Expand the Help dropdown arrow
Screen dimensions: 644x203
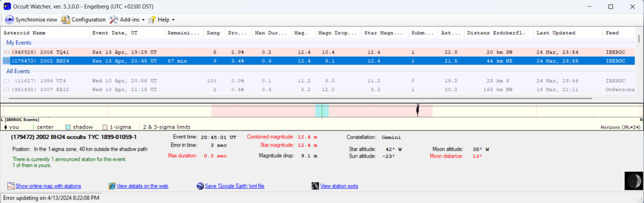pyautogui.click(x=173, y=20)
